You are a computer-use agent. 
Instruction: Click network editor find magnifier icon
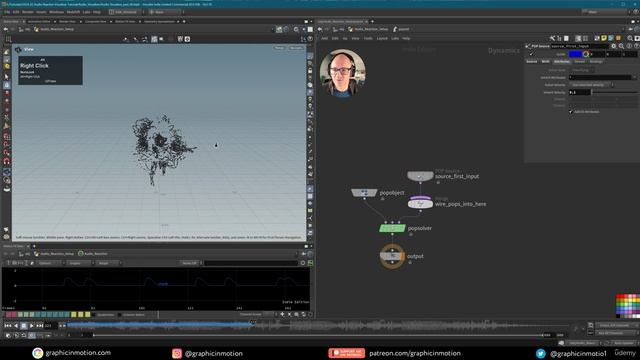(x=629, y=38)
